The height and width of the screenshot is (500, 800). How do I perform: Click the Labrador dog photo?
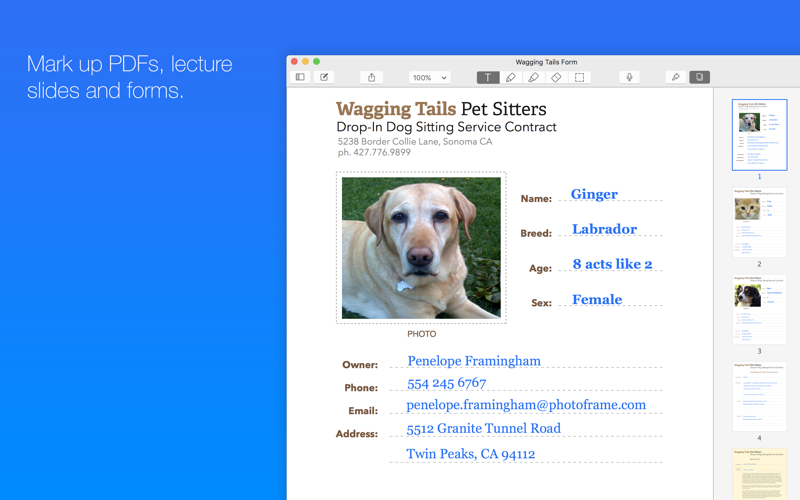click(421, 248)
